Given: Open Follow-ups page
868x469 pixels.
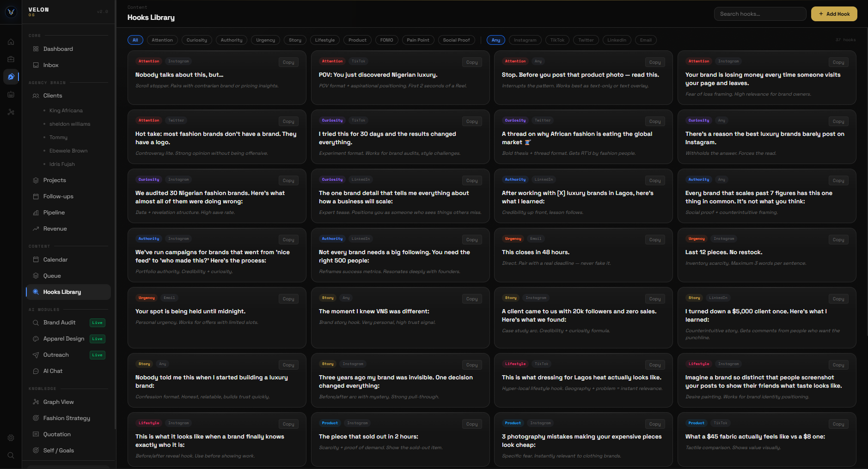Looking at the screenshot, I should click(68, 196).
